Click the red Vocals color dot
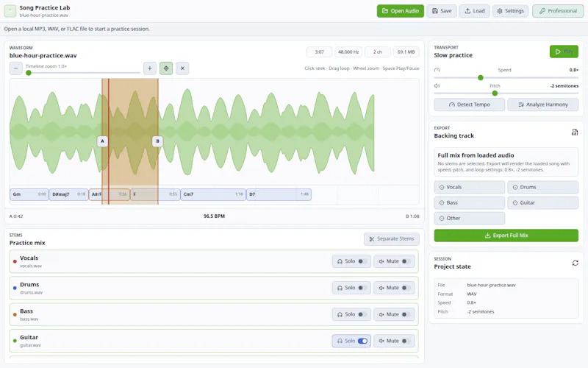The image size is (588, 368). point(15,261)
